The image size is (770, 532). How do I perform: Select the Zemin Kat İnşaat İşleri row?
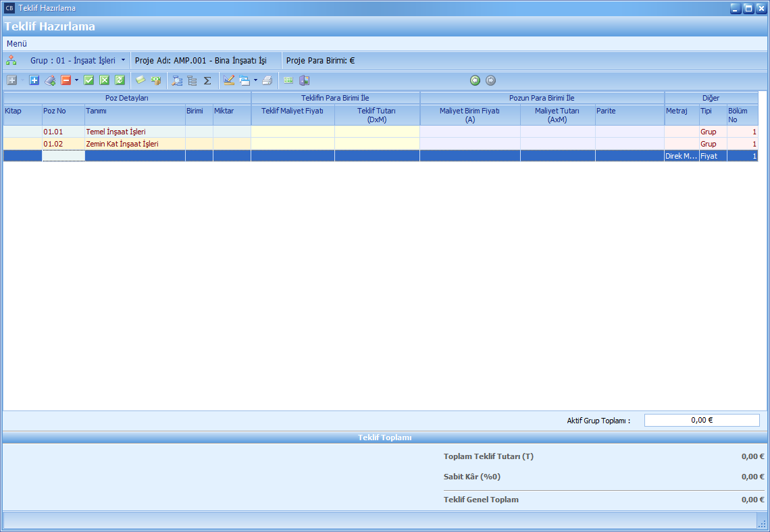(x=121, y=144)
